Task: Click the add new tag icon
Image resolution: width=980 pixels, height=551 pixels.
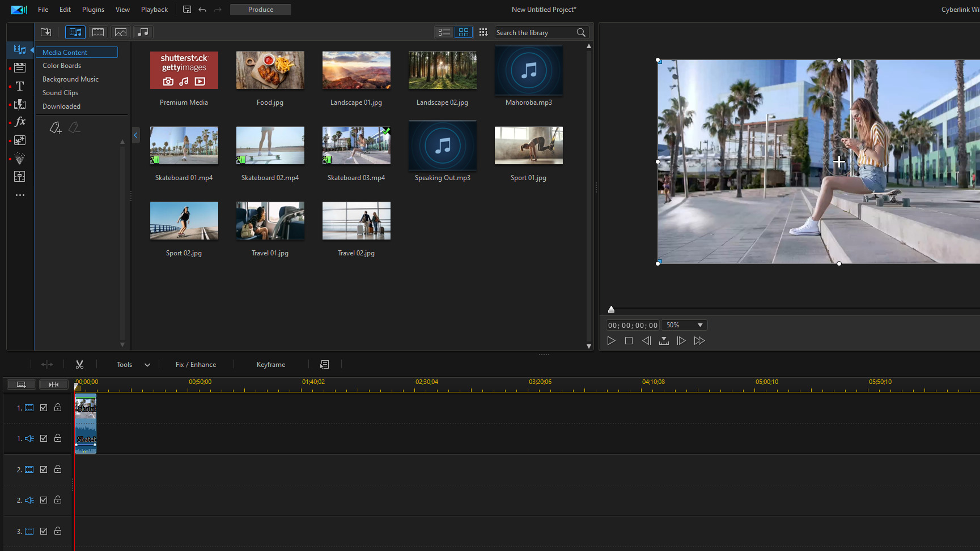Action: 55,127
